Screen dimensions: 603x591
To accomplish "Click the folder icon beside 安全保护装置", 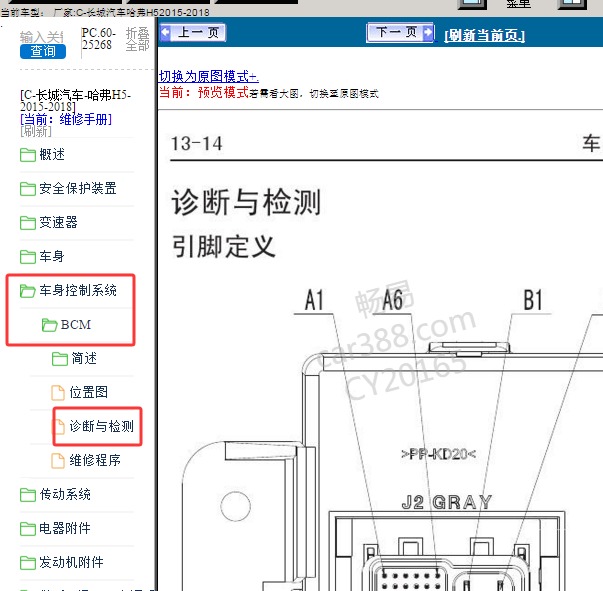I will click(28, 189).
